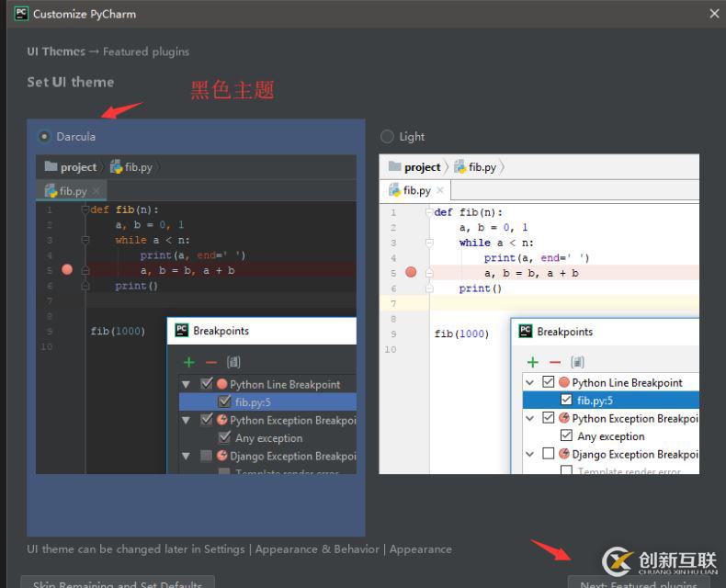The width and height of the screenshot is (726, 588).
Task: Click the red remove breakpoint minus in Darcula preview
Action: tap(211, 362)
